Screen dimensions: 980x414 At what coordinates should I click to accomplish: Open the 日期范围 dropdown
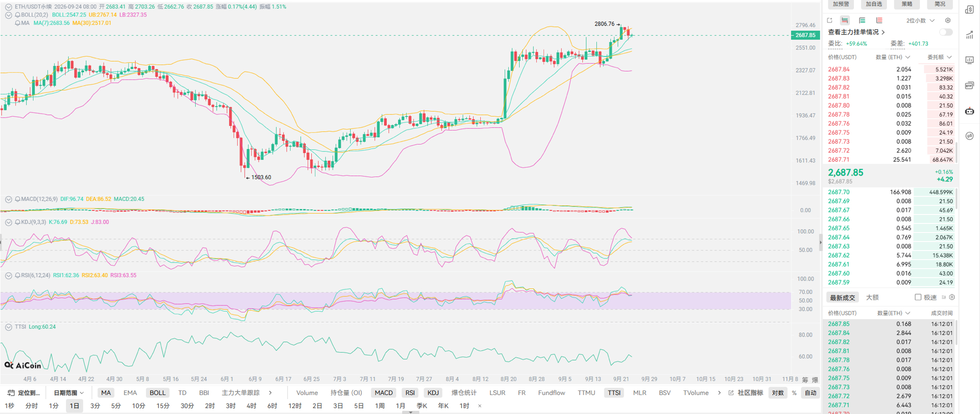click(x=69, y=393)
